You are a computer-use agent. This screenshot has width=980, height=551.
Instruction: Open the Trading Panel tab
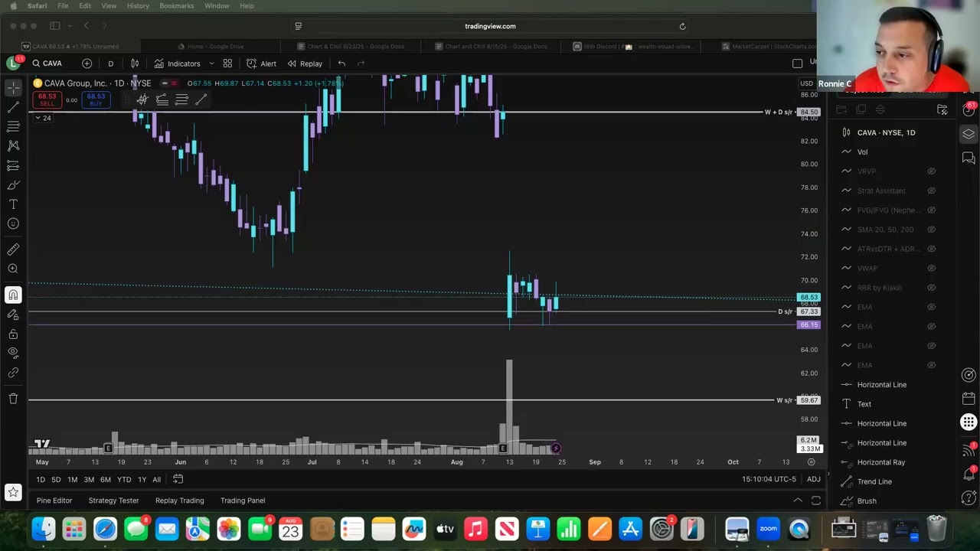(243, 500)
